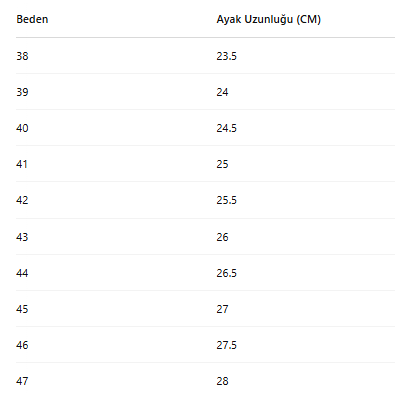The height and width of the screenshot is (393, 395).
Task: Select size 41 cell
Action: click(22, 164)
